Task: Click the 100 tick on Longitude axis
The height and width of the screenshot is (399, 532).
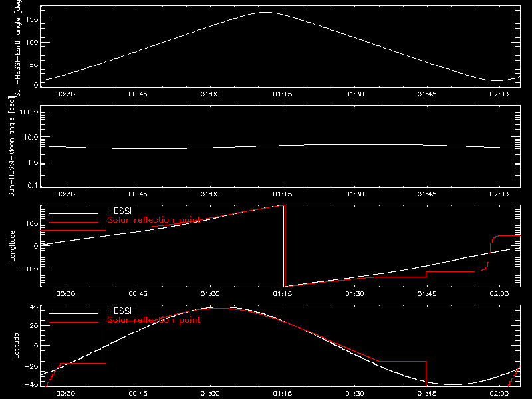Action: [33, 223]
